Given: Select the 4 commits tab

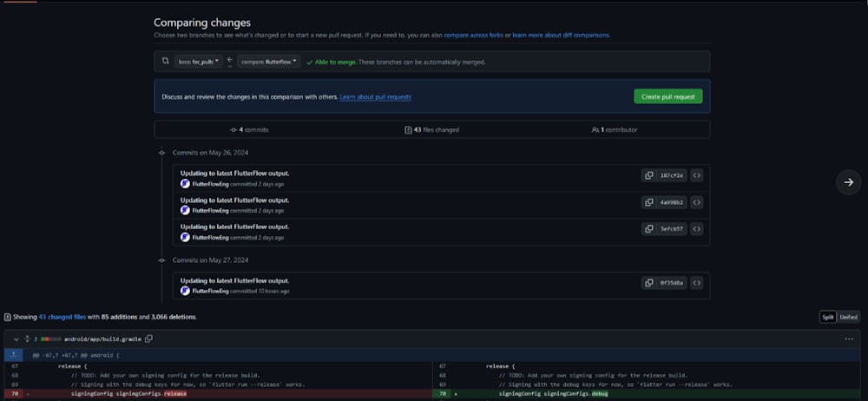Looking at the screenshot, I should pyautogui.click(x=250, y=129).
